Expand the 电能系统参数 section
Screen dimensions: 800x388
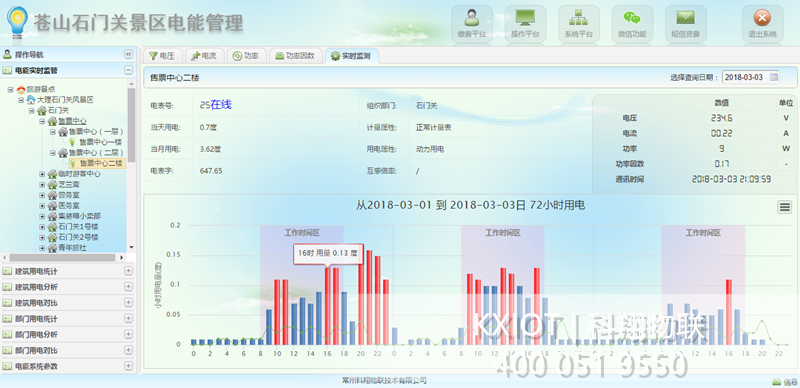128,366
